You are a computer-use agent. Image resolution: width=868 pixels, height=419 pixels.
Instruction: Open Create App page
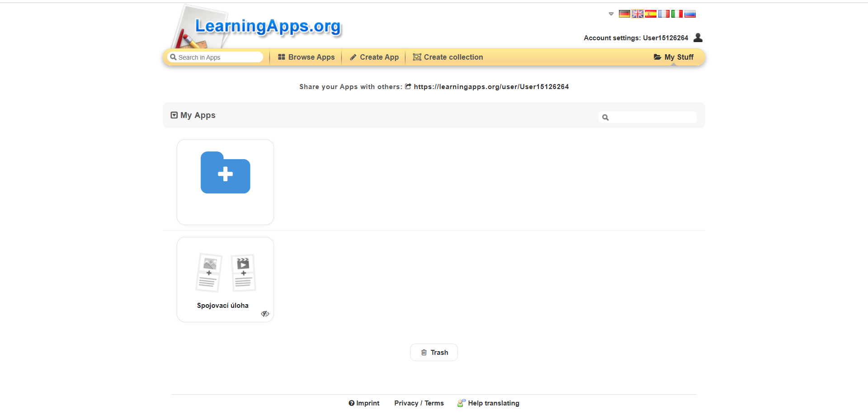[374, 57]
